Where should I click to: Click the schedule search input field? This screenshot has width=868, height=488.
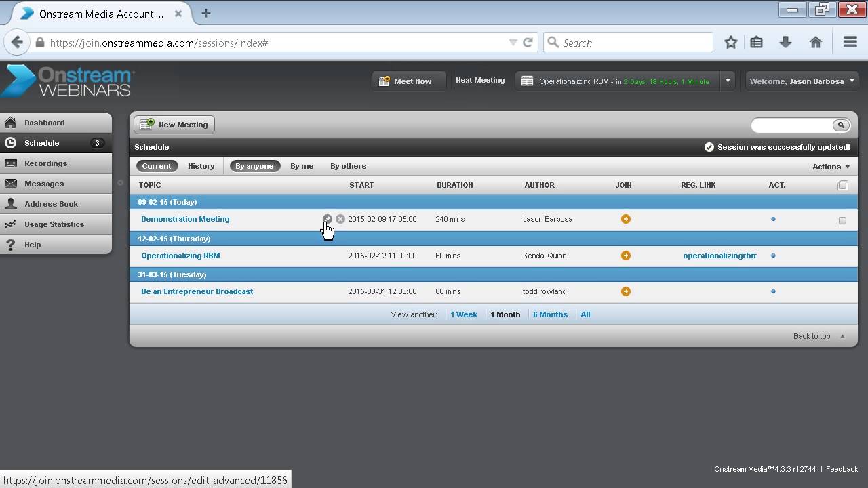coord(792,125)
